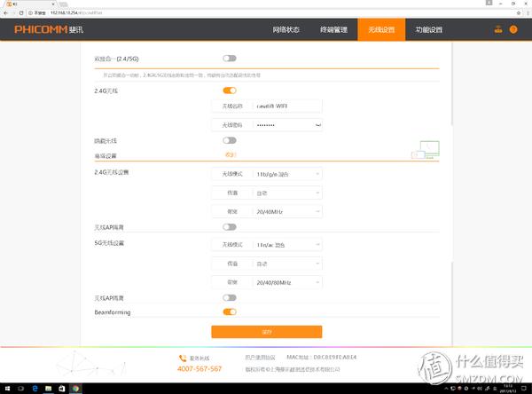This screenshot has height=394, width=532.
Task: Click the PHICOMM 斐讯 logo
Action: (49, 29)
